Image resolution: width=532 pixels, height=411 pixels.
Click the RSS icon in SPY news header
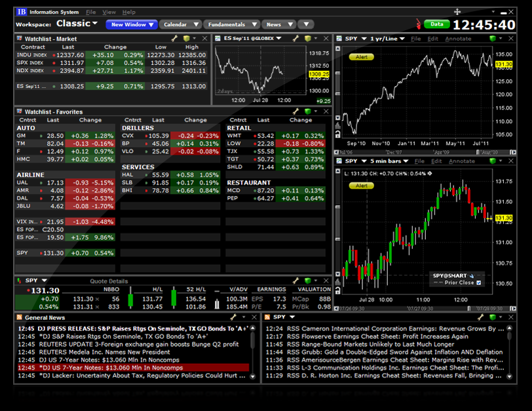click(x=267, y=317)
